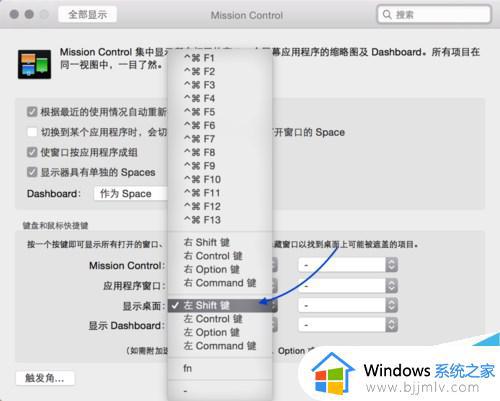Focus the 搜索 search field
The width and height of the screenshot is (500, 401).
434,14
